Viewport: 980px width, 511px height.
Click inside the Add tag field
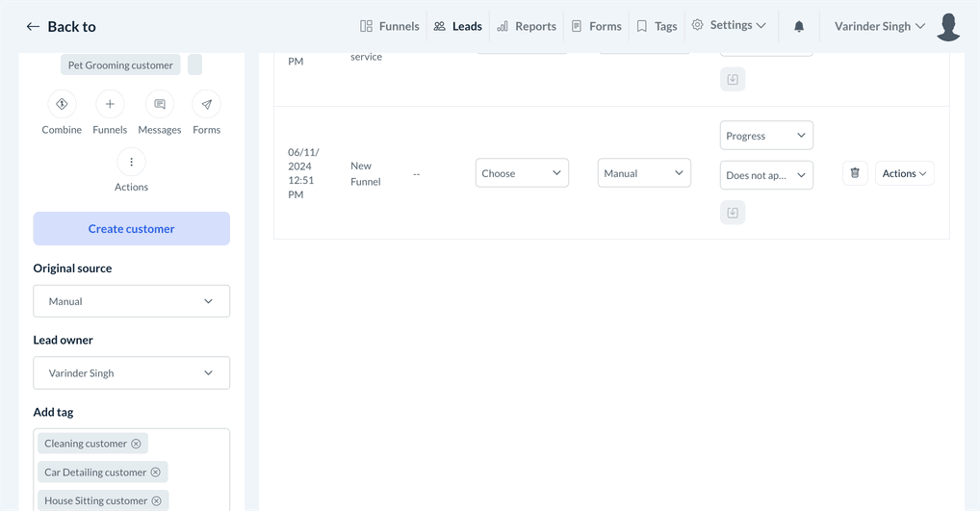click(131, 470)
